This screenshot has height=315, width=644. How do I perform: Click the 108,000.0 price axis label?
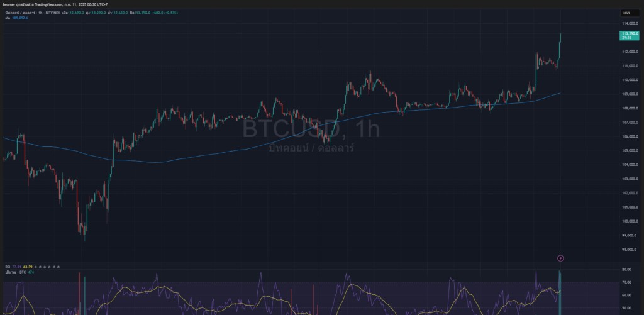point(630,108)
